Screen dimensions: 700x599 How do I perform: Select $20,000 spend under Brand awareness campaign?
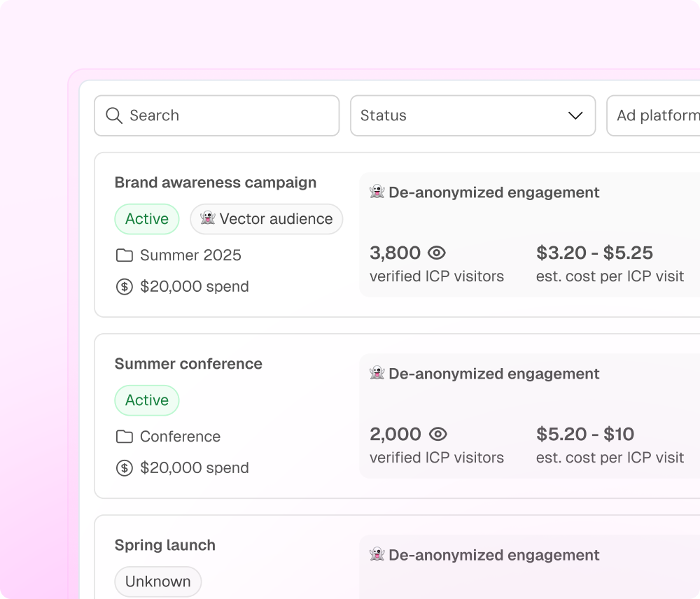click(x=195, y=287)
